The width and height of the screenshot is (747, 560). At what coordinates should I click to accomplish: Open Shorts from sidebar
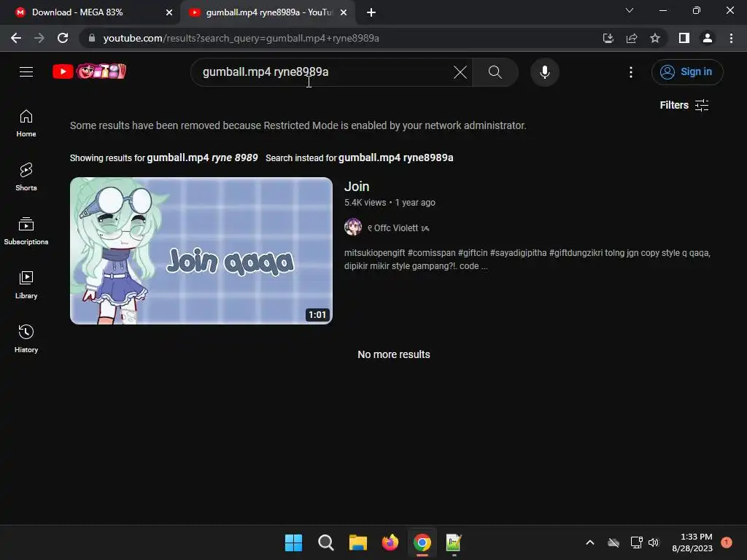point(26,177)
